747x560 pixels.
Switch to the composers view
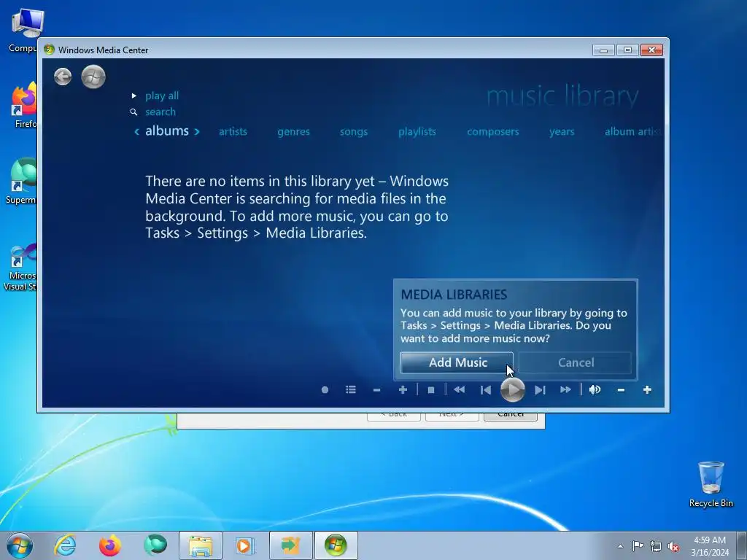(x=493, y=131)
